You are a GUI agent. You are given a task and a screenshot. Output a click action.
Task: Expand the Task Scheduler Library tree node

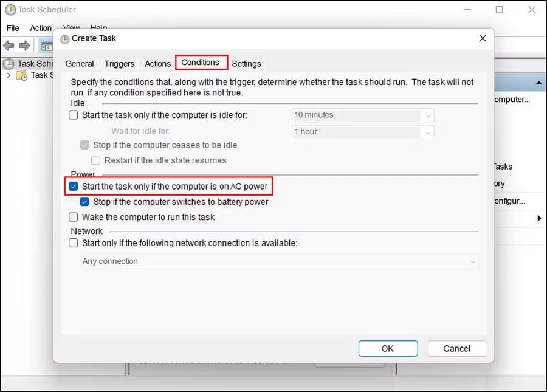tap(9, 75)
